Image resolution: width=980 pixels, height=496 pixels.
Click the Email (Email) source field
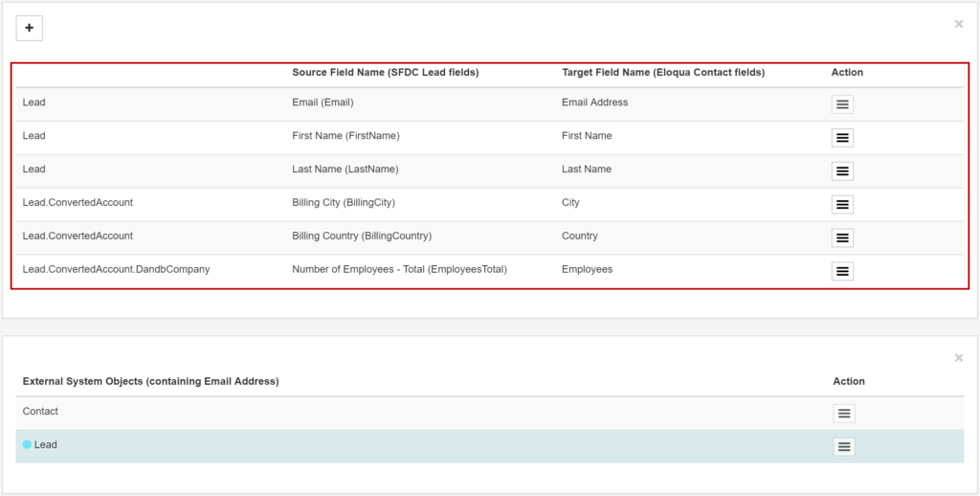pos(323,102)
